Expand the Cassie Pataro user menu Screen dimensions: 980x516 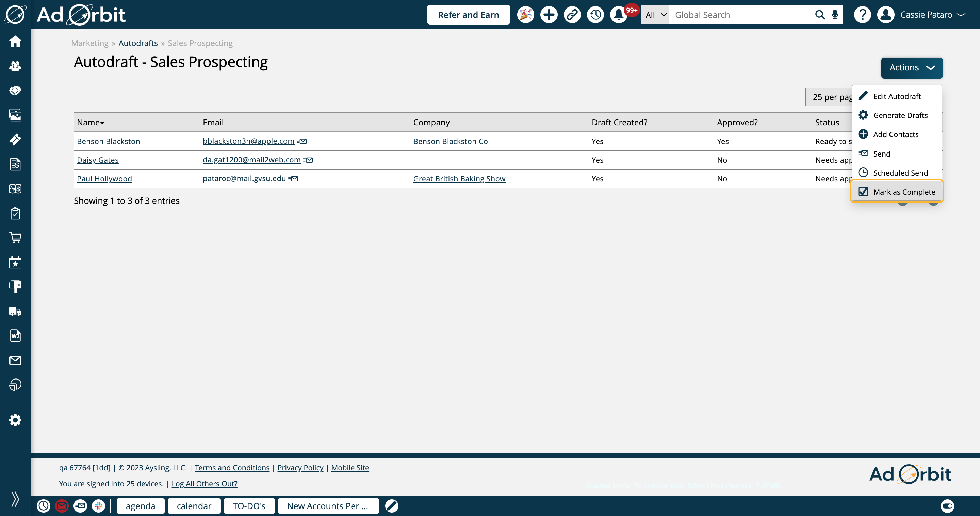pyautogui.click(x=932, y=15)
